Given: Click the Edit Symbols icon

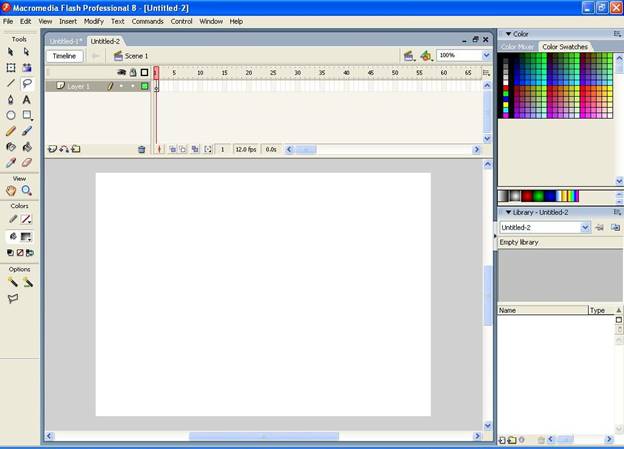Looking at the screenshot, I should click(426, 56).
